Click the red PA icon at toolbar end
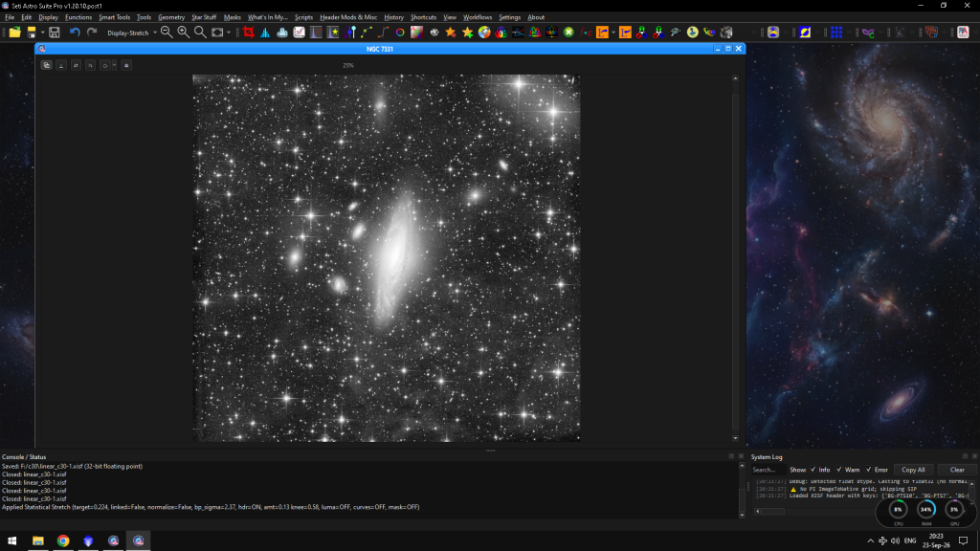The width and height of the screenshot is (980, 551). (x=963, y=33)
